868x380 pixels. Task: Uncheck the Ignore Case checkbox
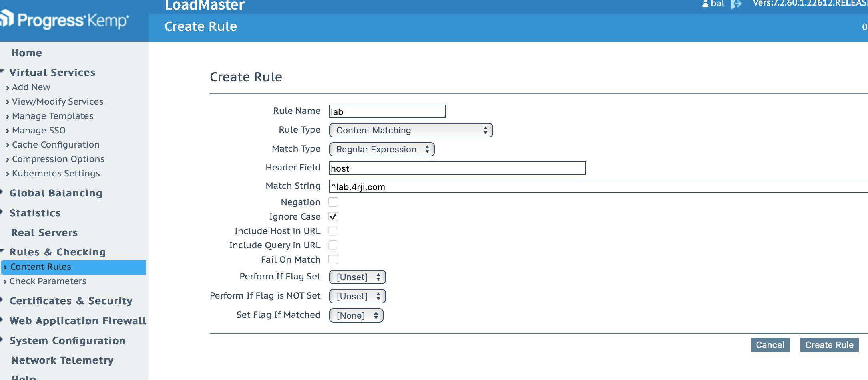coord(333,216)
